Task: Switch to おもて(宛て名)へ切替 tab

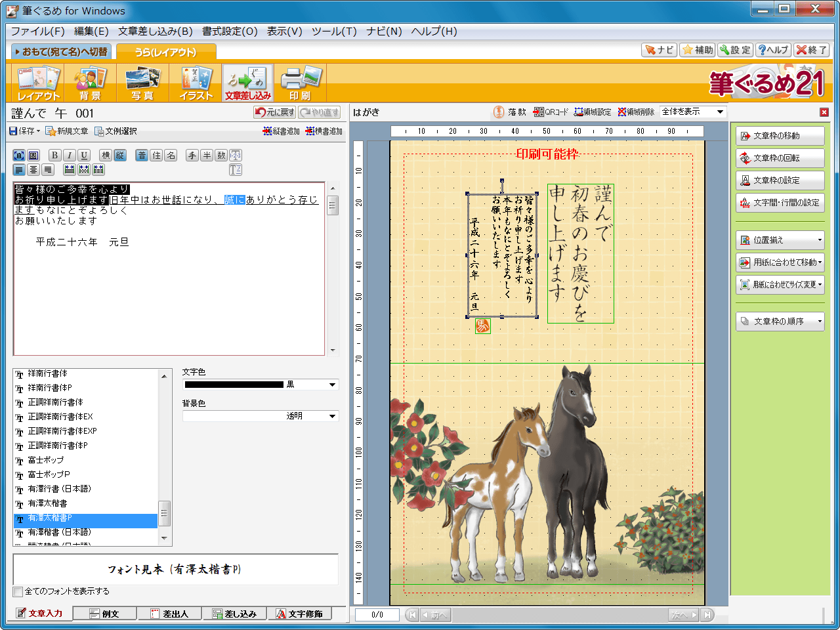Action: pos(60,51)
